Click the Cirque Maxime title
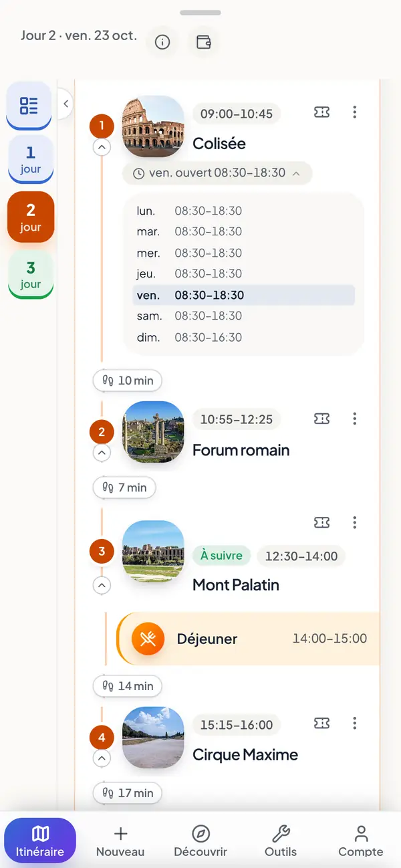The height and width of the screenshot is (868, 401). tap(245, 754)
